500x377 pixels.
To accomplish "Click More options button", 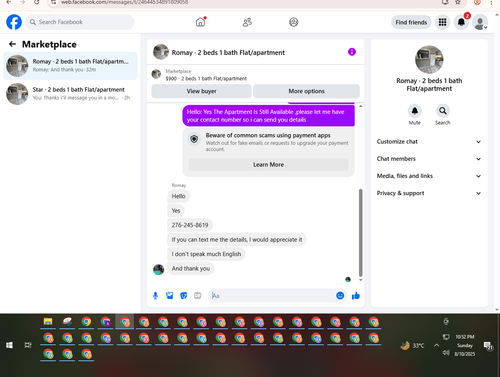I will (x=306, y=91).
